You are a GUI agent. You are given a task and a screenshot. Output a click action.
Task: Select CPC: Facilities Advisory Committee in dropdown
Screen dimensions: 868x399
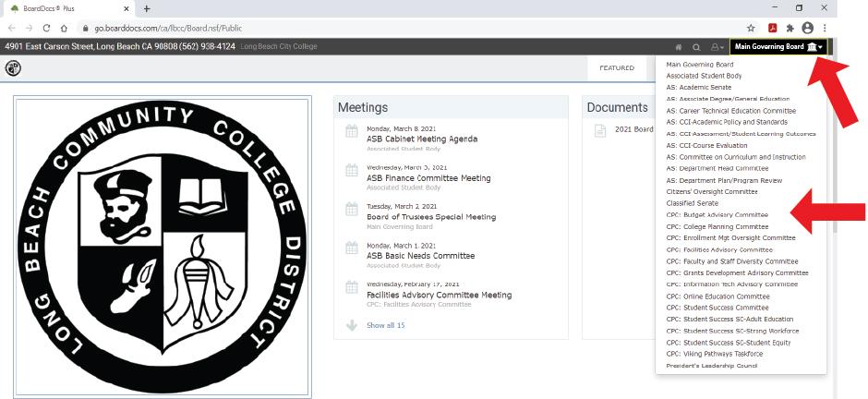pos(719,249)
